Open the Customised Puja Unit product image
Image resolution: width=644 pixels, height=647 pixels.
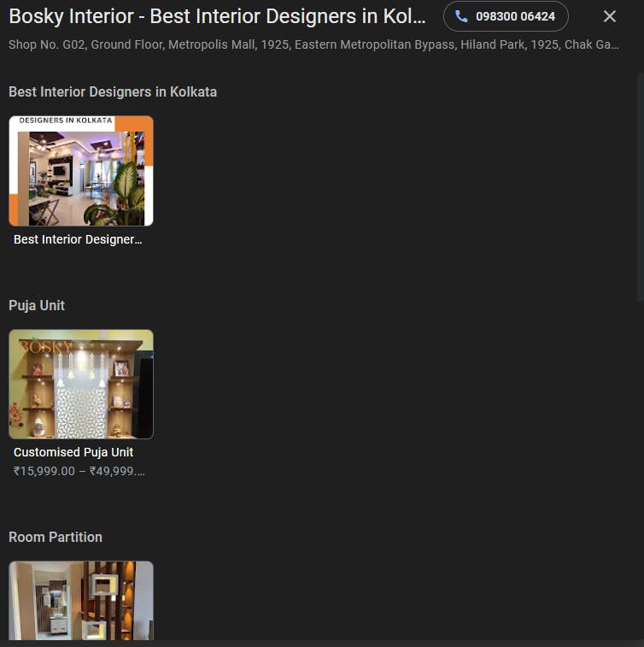pos(81,384)
